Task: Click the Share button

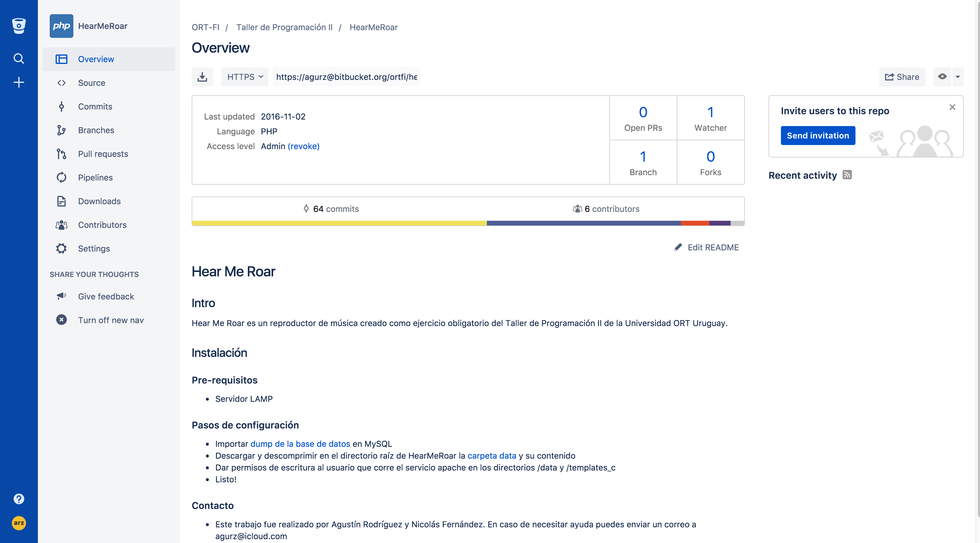Action: pos(902,77)
